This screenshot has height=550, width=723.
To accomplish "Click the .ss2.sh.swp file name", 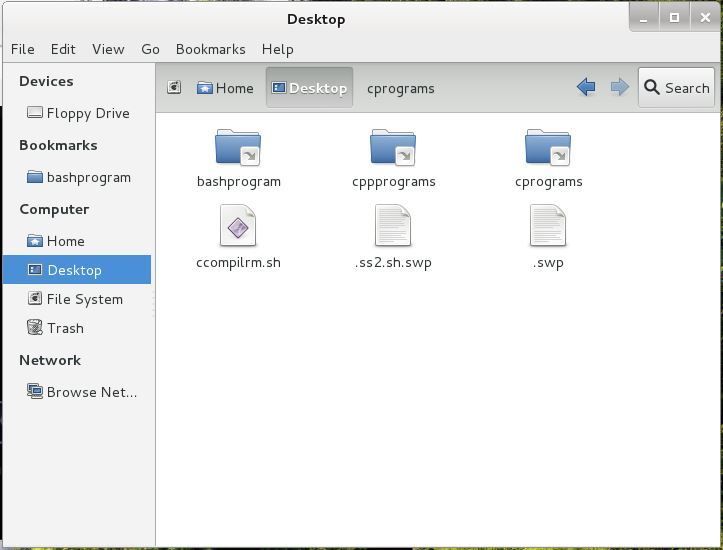I will [x=393, y=263].
